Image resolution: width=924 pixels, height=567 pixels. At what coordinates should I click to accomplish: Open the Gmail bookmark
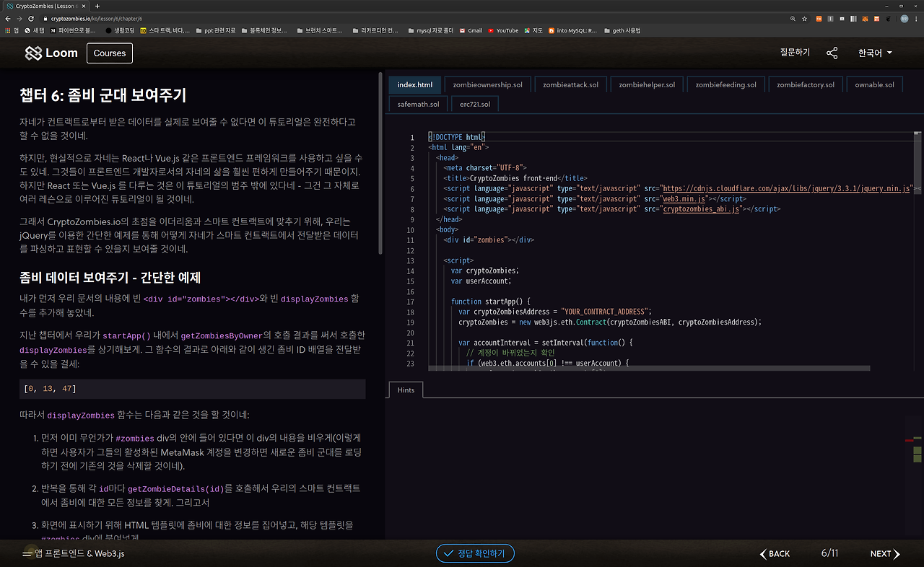point(471,30)
